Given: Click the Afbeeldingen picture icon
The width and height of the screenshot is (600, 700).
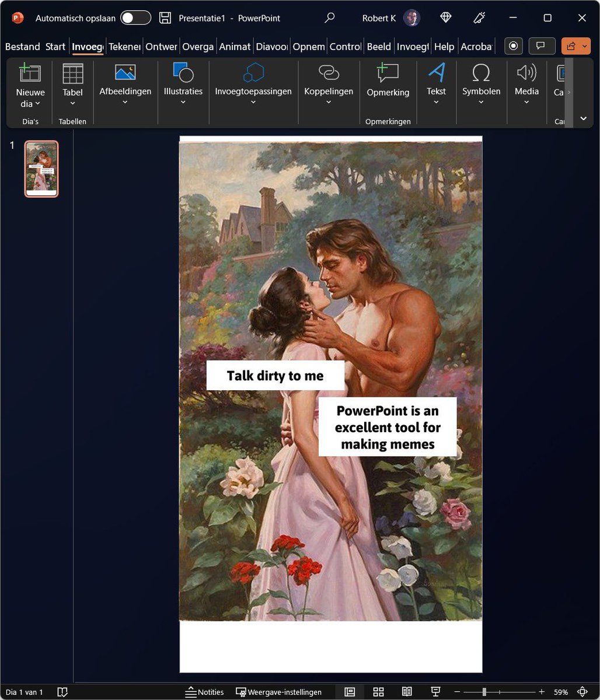Looking at the screenshot, I should click(x=125, y=73).
